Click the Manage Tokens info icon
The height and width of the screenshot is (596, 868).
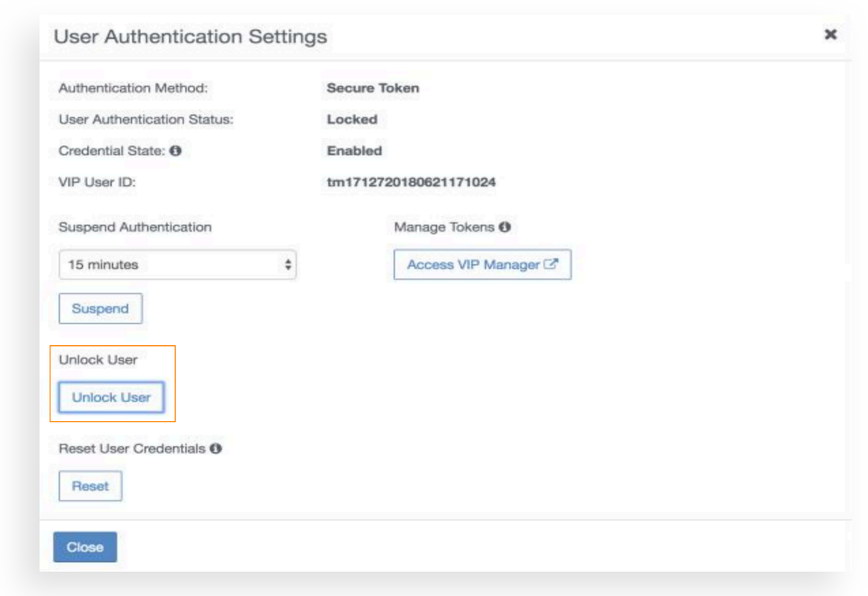[x=504, y=227]
